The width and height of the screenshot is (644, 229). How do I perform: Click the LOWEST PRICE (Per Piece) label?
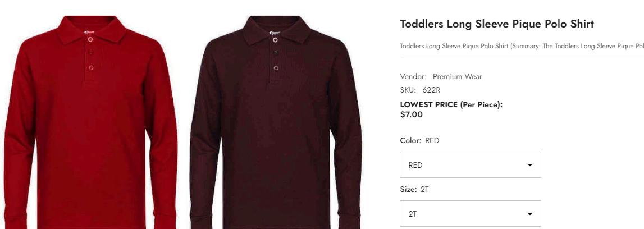[451, 104]
